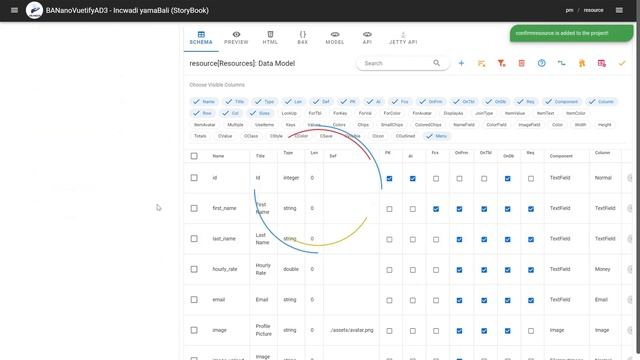Uncheck the OnDb checkbox in email row
The height and width of the screenshot is (360, 640).
pos(507,300)
